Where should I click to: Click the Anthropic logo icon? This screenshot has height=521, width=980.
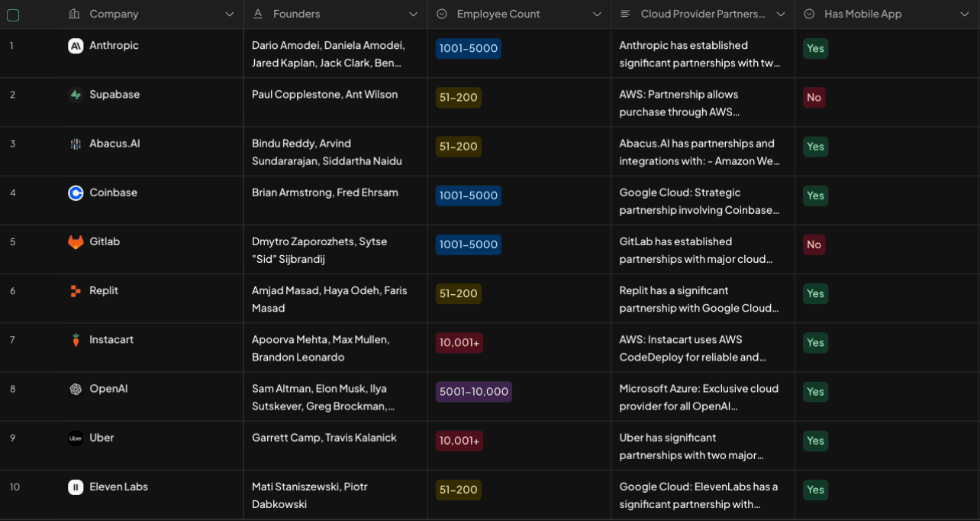[76, 46]
